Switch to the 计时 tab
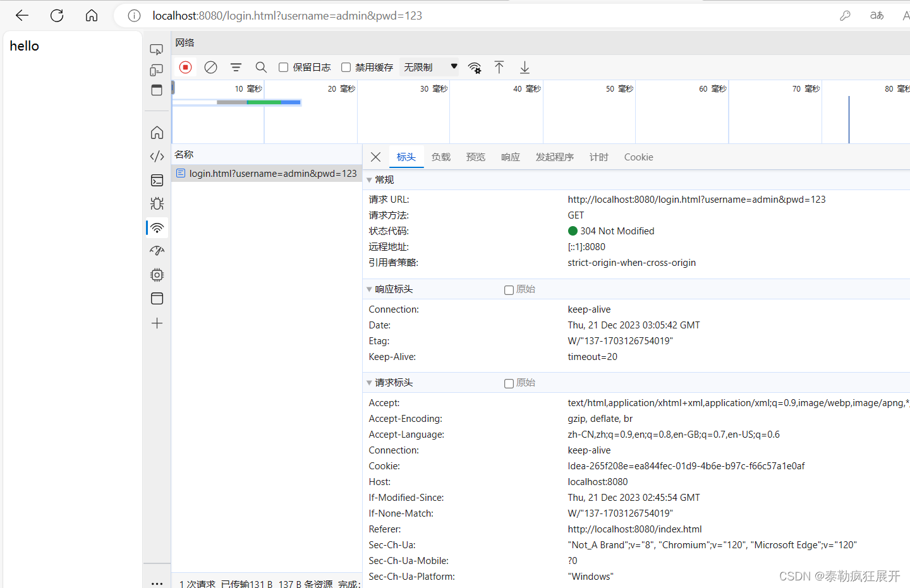 [x=598, y=157]
